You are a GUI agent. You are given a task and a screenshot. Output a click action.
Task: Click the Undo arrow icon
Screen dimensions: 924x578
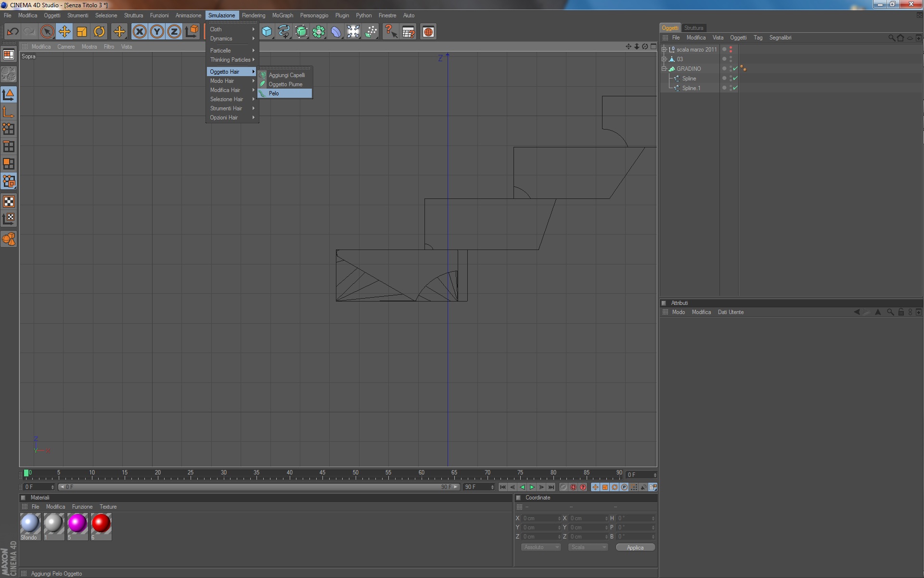(x=13, y=32)
